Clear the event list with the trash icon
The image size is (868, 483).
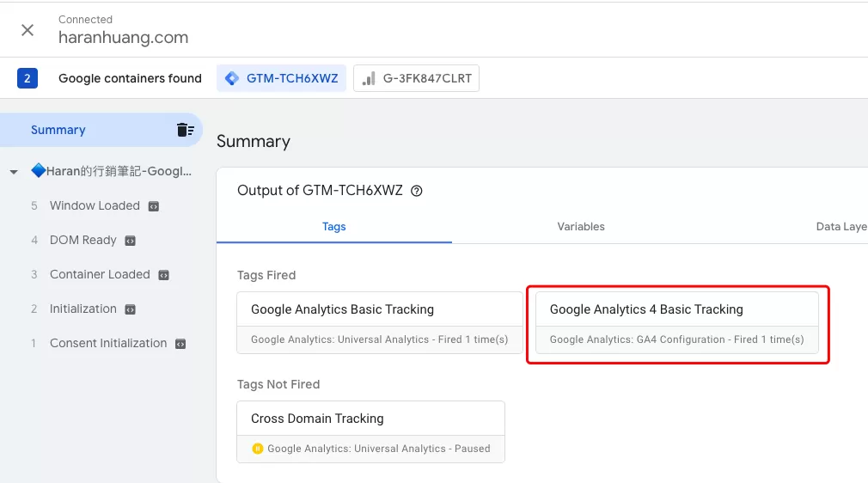[x=185, y=130]
